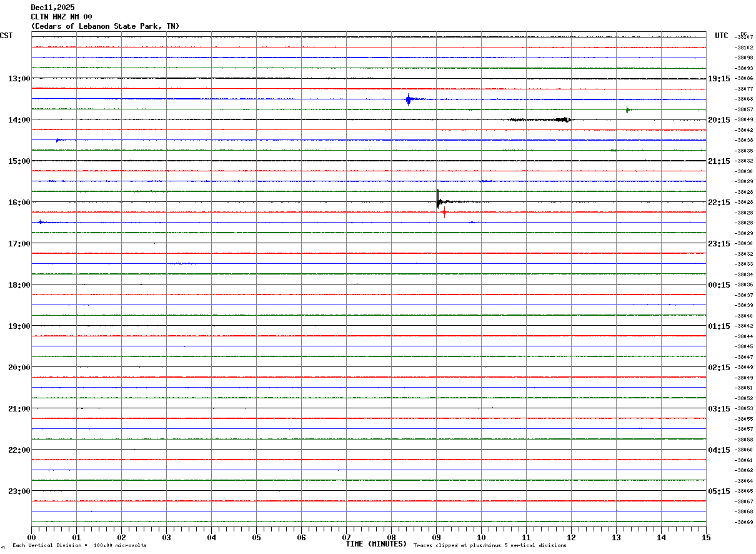756x554 pixels.
Task: Click the '05:15' UTC time label
Action: click(719, 491)
